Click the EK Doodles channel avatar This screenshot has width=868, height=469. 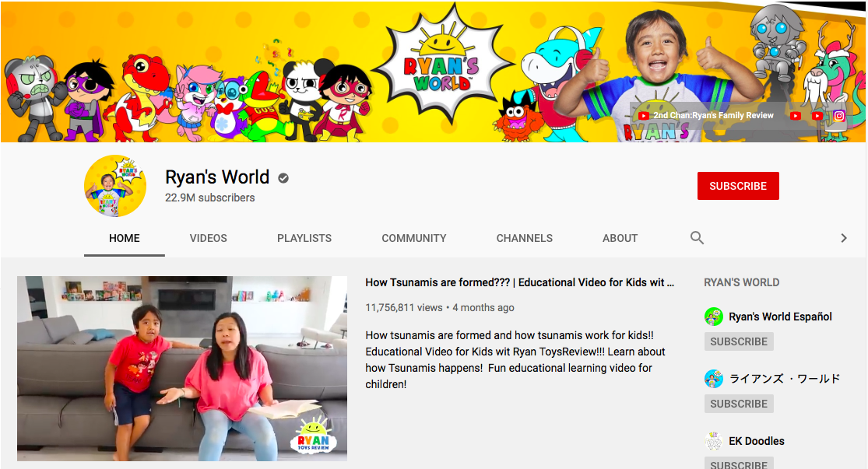click(714, 441)
